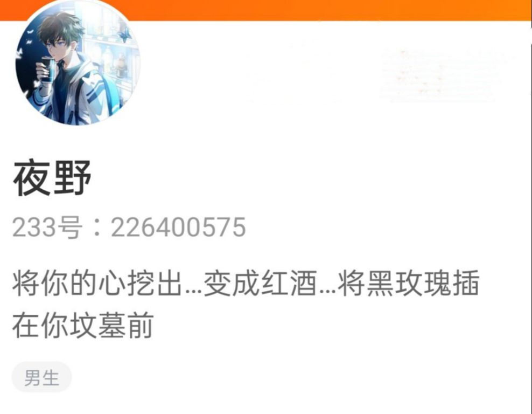Viewport: 532px width, 414px height.
Task: Tap the character 野 in the nickname
Action: pyautogui.click(x=72, y=178)
